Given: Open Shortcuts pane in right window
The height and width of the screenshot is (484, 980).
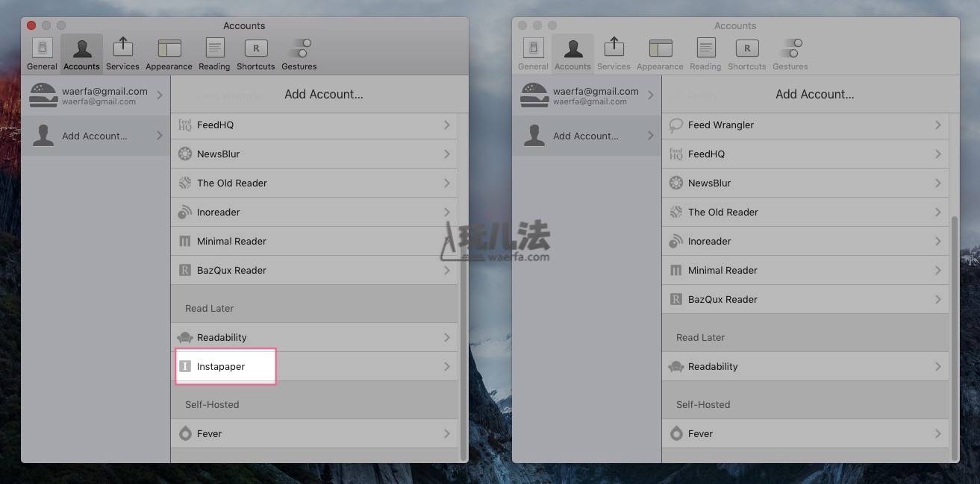Looking at the screenshot, I should tap(747, 54).
